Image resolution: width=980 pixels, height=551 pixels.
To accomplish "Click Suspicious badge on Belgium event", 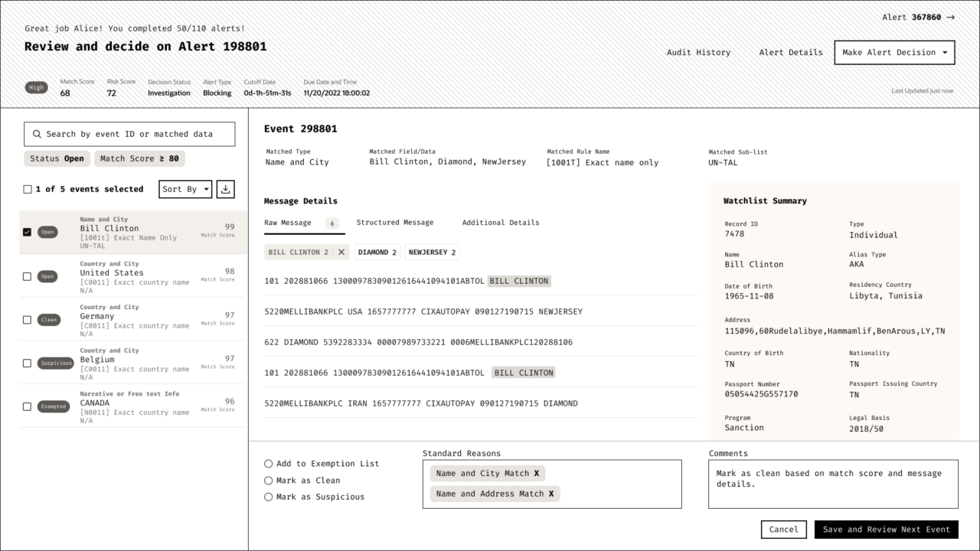I will pyautogui.click(x=56, y=364).
